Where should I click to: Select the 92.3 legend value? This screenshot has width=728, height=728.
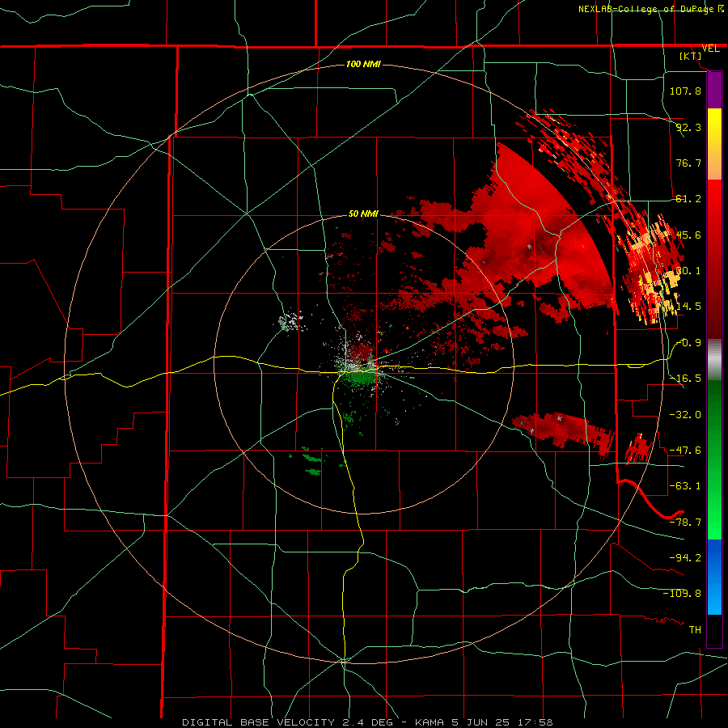tap(688, 127)
